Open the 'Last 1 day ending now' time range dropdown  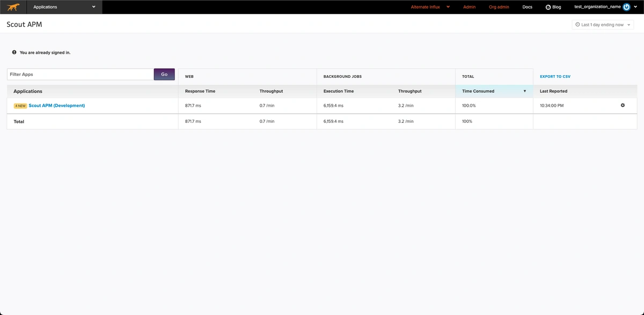[x=603, y=25]
